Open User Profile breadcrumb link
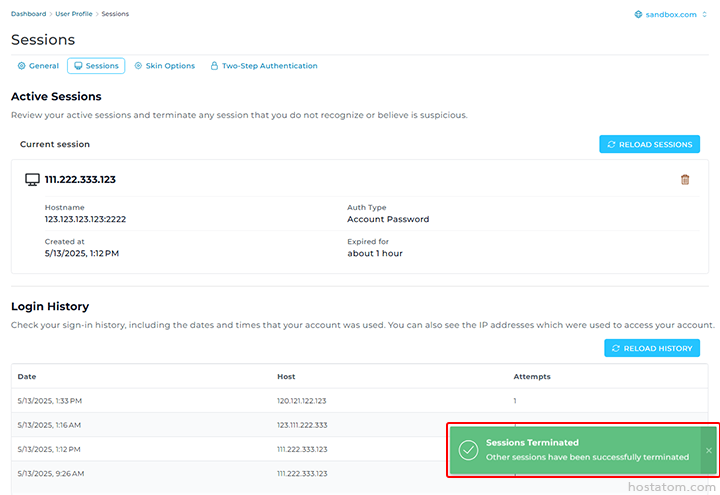The width and height of the screenshot is (720, 495). (74, 14)
